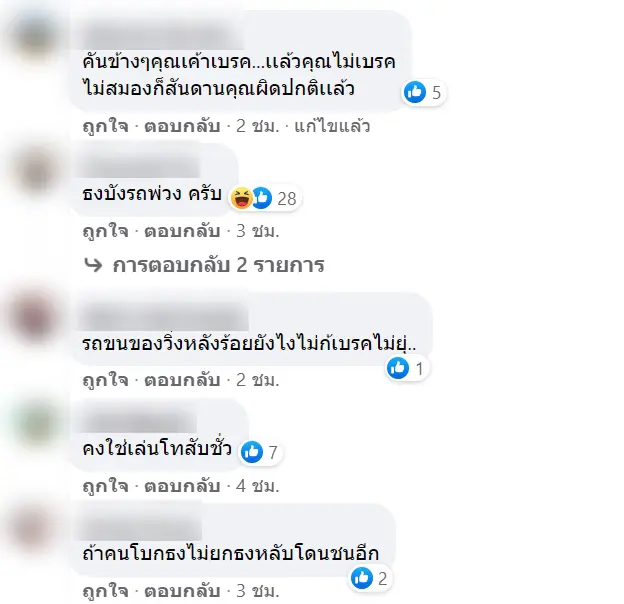Open blurred commenter name above รถขนของ comment
Viewport: 624px width, 604px height.
[x=163, y=316]
